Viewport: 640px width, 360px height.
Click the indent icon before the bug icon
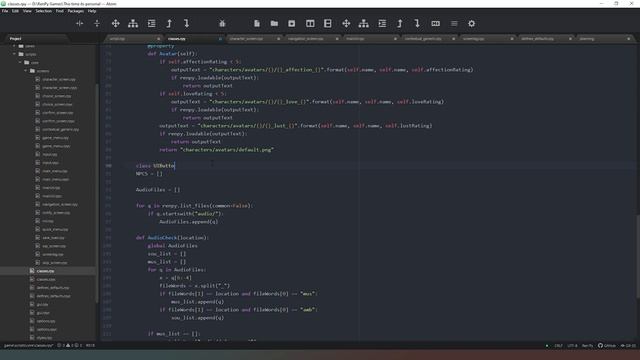point(151,23)
